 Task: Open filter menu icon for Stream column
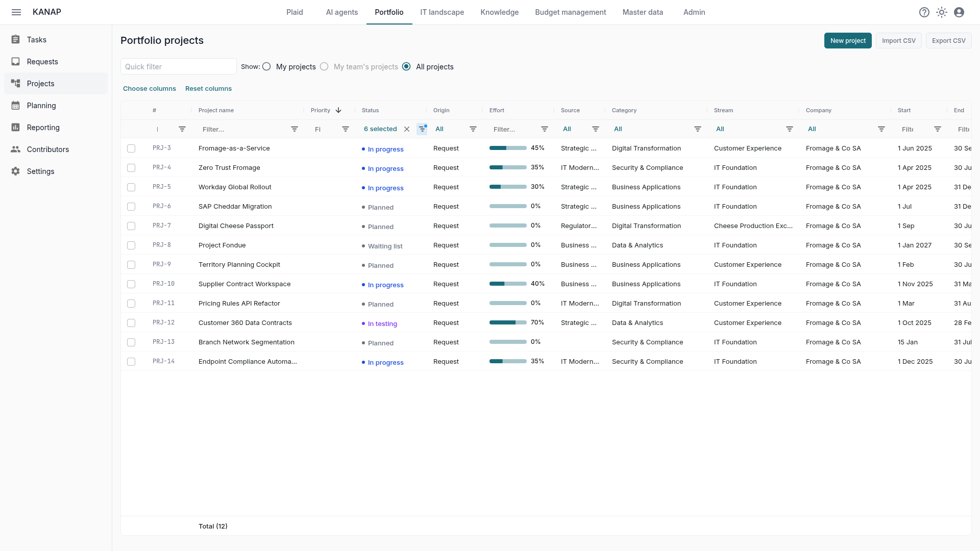(x=790, y=129)
